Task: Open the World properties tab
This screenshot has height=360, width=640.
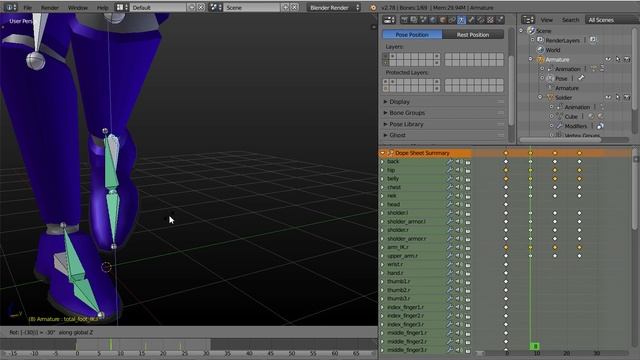Action: [x=433, y=20]
